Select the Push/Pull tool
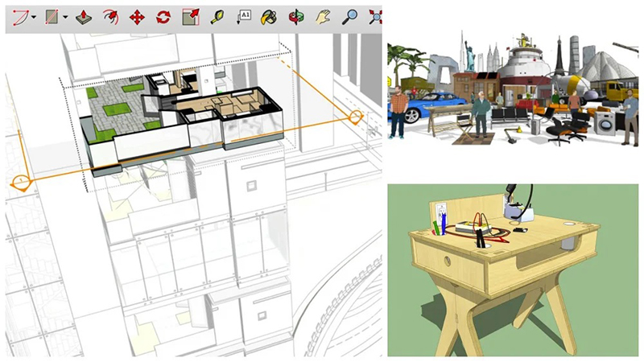The image size is (644, 362). [x=83, y=17]
